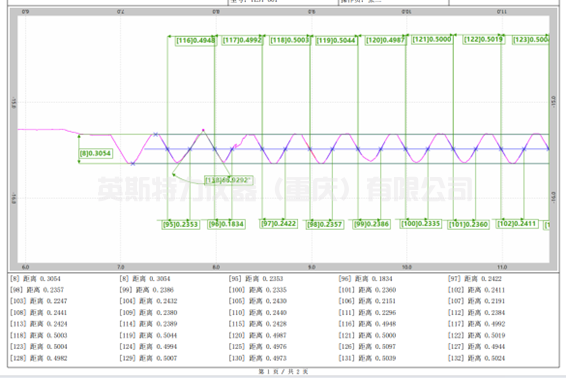The image size is (566, 378).
Task: Click the [99]0.2386 annotation
Action: pos(371,224)
